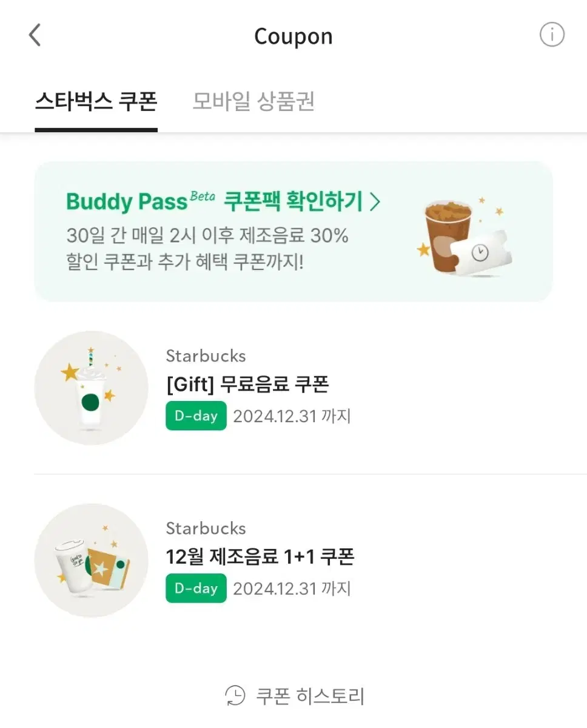Open the 쿠폰 히스토리 link
Screen dimensions: 587x728
click(x=295, y=695)
